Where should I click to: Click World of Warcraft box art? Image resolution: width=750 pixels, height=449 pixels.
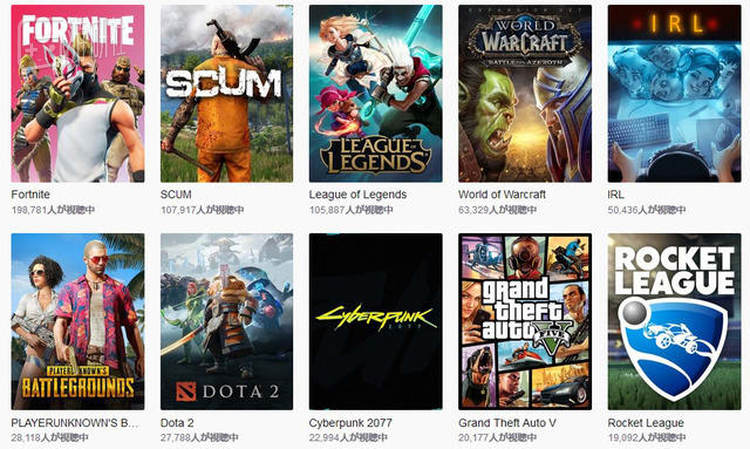[x=525, y=94]
